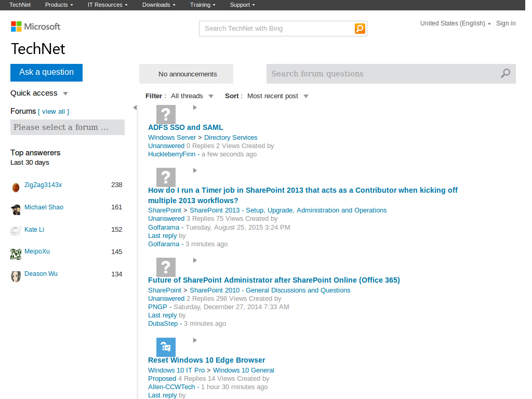Click question icon on SharePoint Timer job thread
The width and height of the screenshot is (532, 399).
[165, 177]
